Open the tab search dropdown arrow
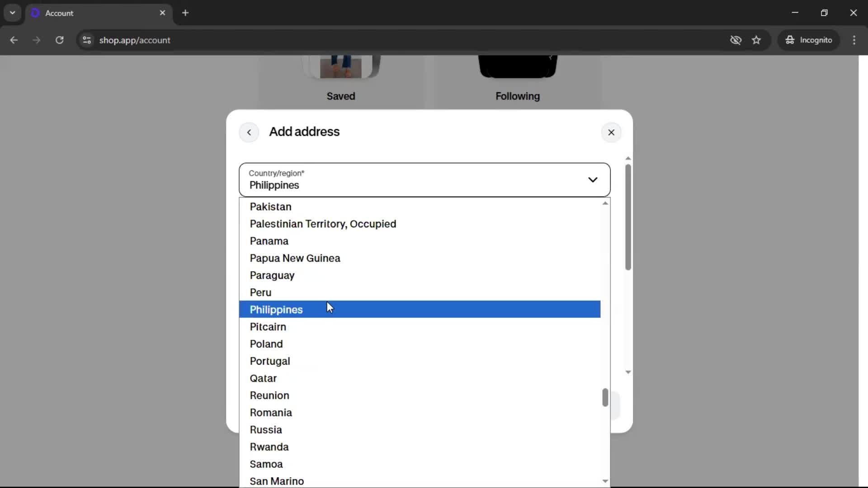This screenshot has width=868, height=488. point(12,13)
